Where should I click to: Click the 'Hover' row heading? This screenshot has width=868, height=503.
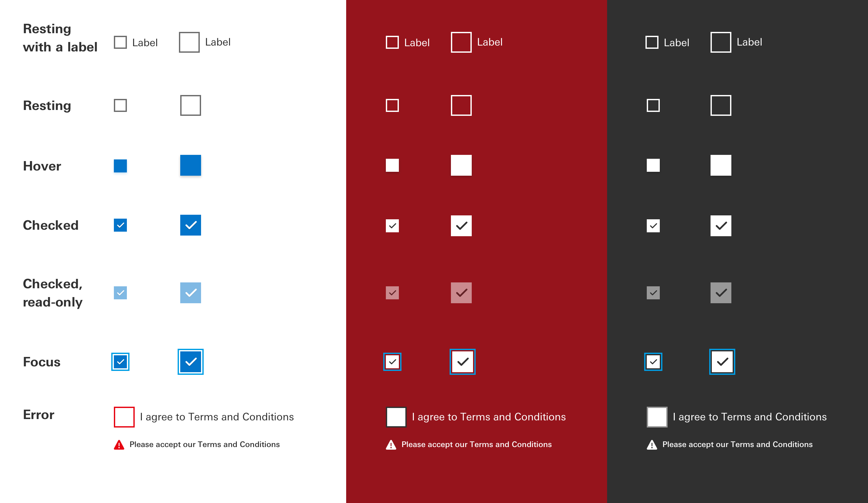[x=42, y=166]
